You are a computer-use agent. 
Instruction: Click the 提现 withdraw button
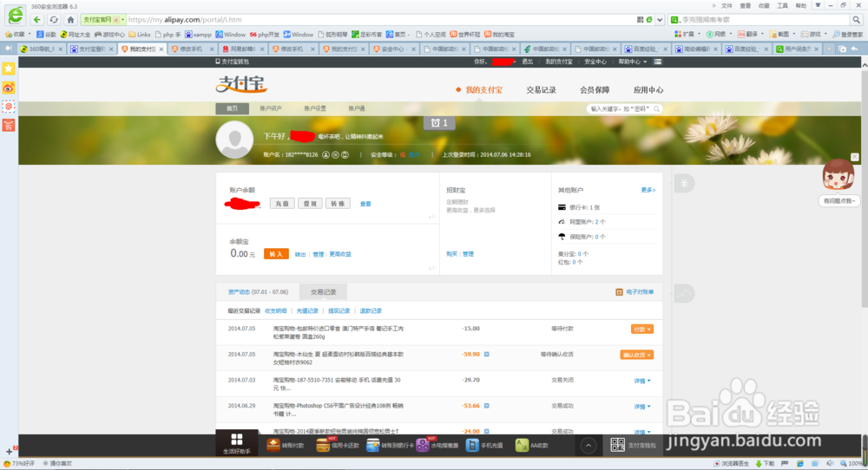pyautogui.click(x=310, y=204)
